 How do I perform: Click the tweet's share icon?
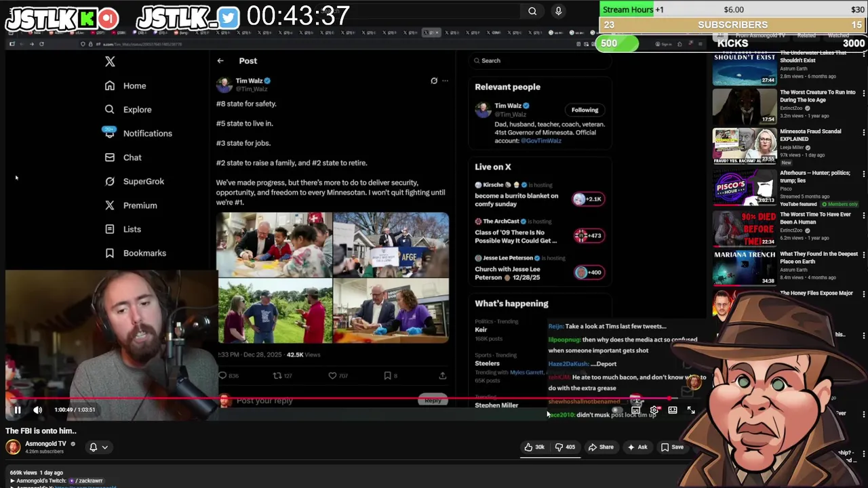point(442,375)
